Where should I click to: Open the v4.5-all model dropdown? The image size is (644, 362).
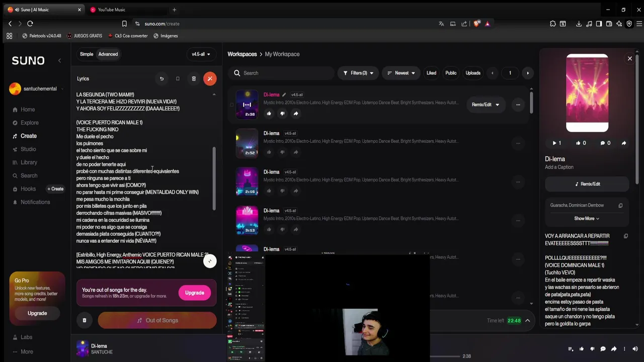tap(201, 54)
